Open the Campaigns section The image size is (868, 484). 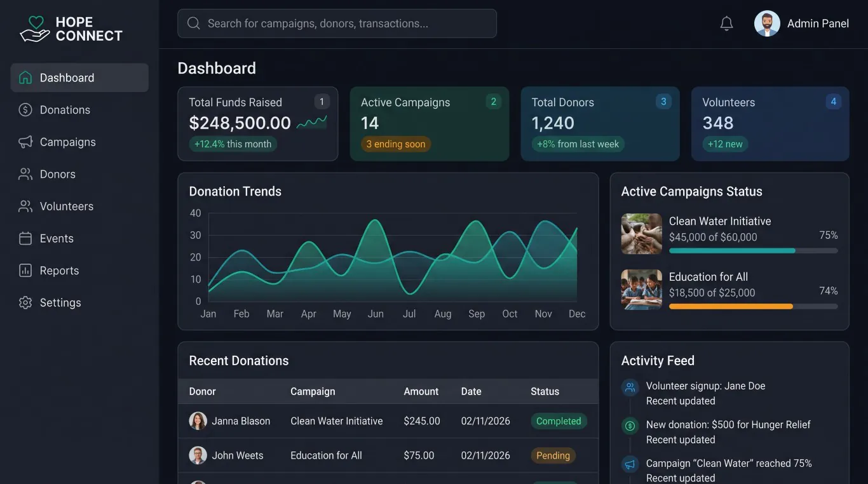tap(79, 142)
